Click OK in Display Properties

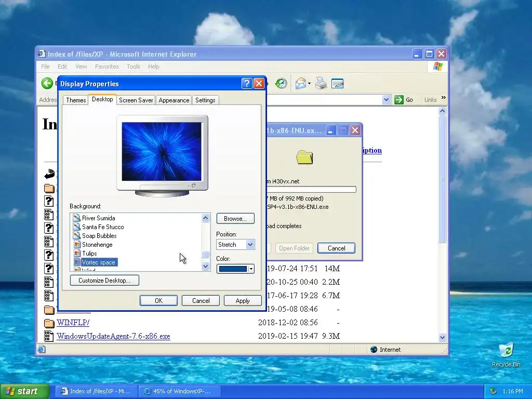coord(158,301)
